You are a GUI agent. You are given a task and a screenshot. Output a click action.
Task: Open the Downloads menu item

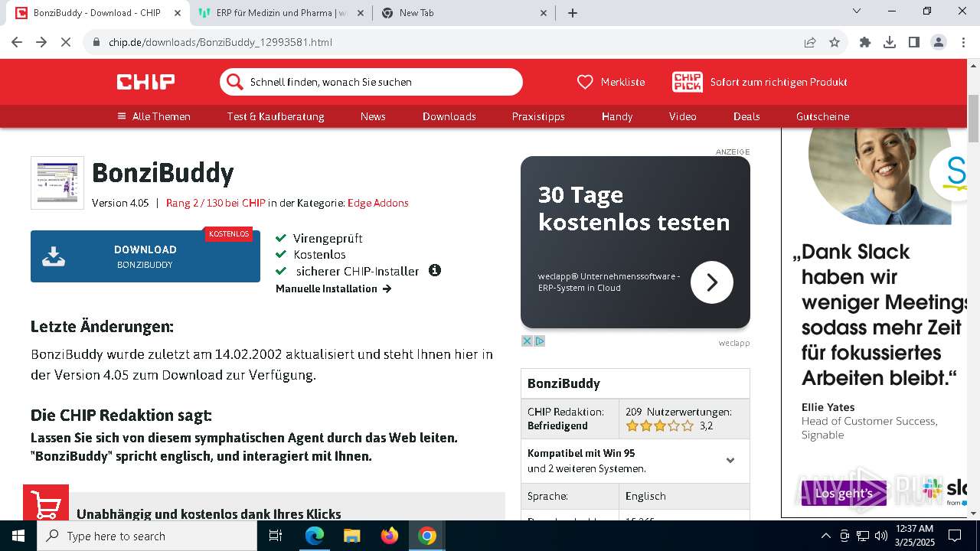tap(449, 116)
